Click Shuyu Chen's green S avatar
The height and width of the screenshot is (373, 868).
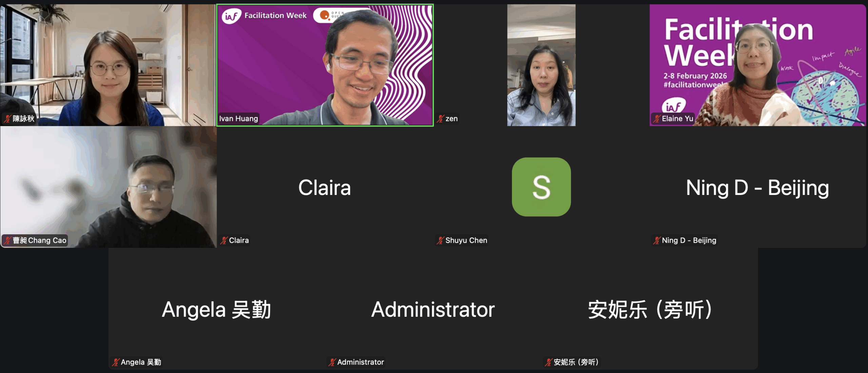(541, 187)
